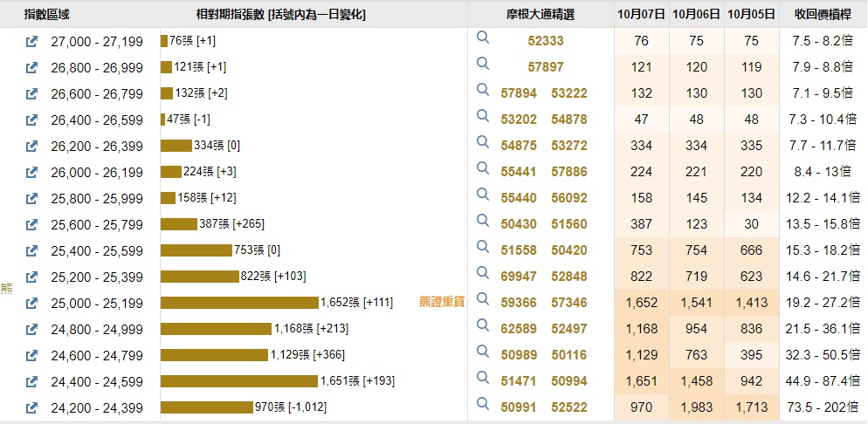The height and width of the screenshot is (424, 868).
Task: Open warrant link 54878
Action: pyautogui.click(x=569, y=120)
